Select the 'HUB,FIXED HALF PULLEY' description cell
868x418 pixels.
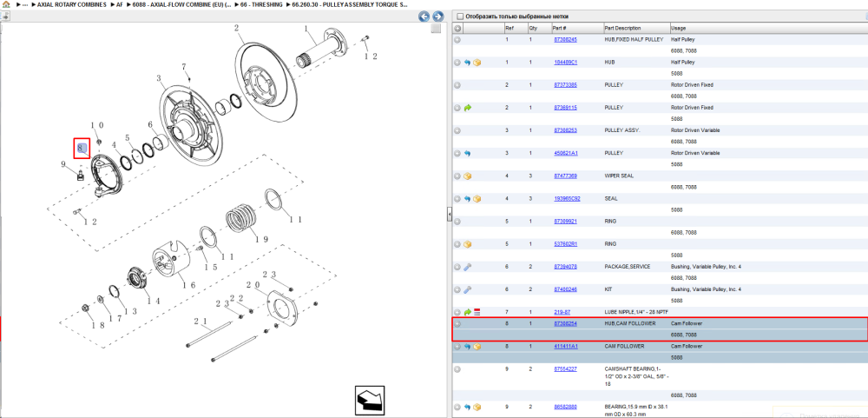pos(634,40)
